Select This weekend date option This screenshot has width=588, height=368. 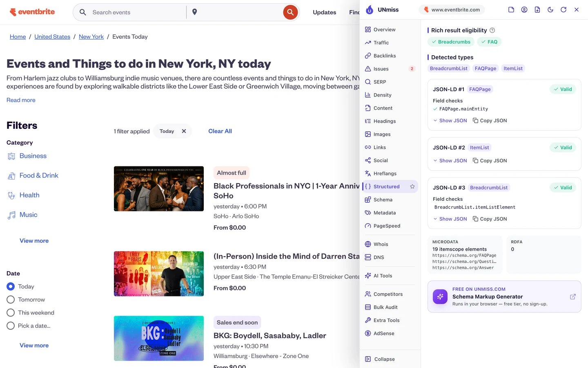click(11, 313)
